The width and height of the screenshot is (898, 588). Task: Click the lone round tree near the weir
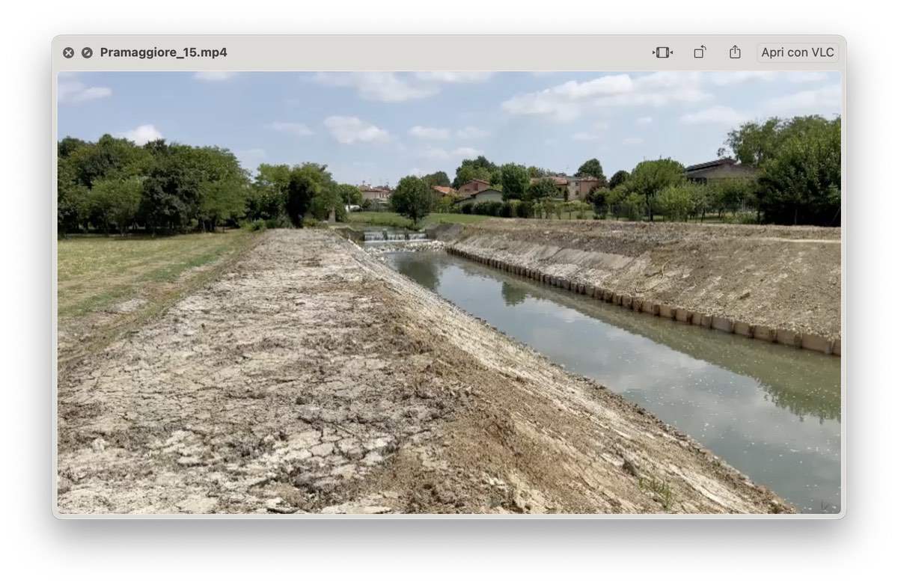412,198
